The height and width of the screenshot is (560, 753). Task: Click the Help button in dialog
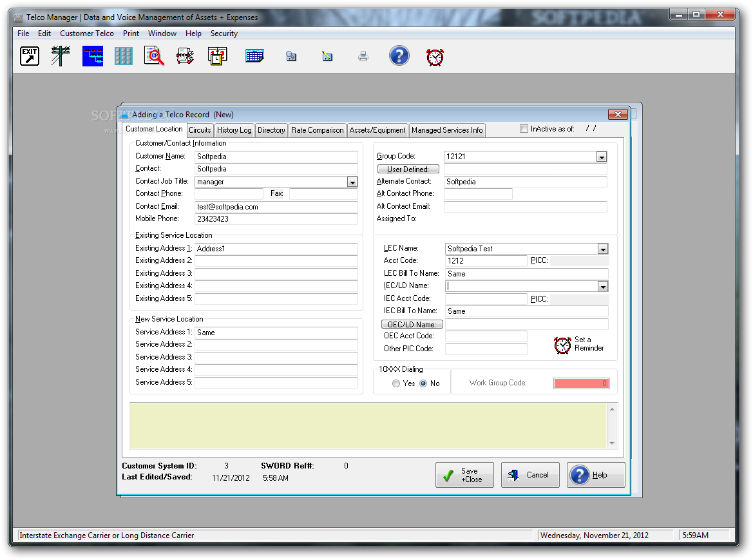pyautogui.click(x=596, y=475)
